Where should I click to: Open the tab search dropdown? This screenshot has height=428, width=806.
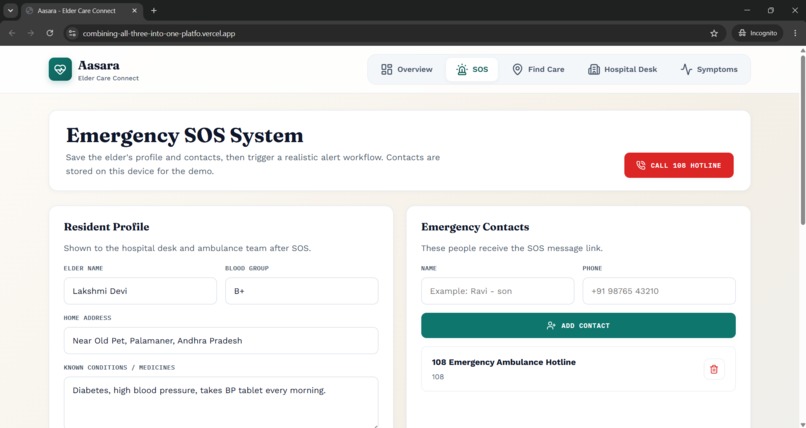pos(10,10)
